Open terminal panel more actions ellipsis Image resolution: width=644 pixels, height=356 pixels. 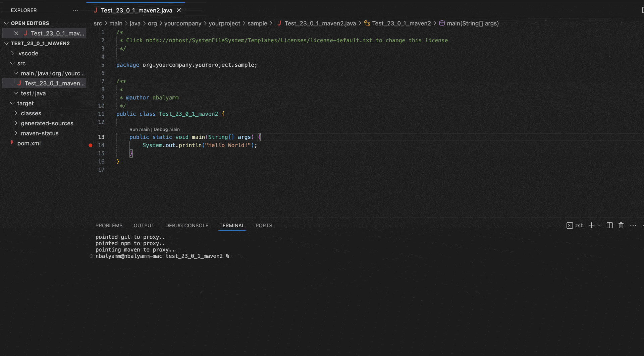(633, 225)
